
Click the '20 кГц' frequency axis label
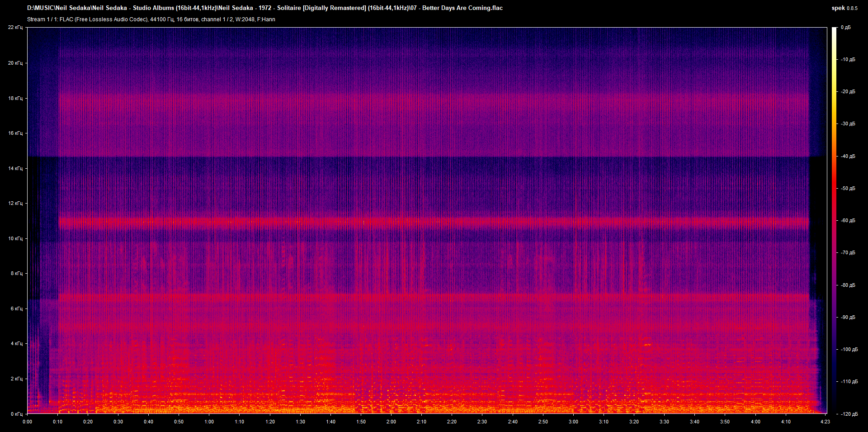[x=15, y=63]
